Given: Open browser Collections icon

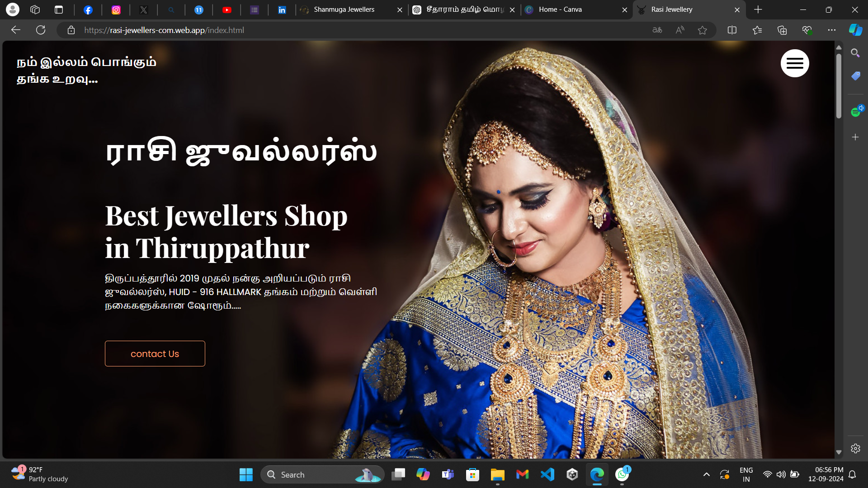Looking at the screenshot, I should (x=782, y=30).
